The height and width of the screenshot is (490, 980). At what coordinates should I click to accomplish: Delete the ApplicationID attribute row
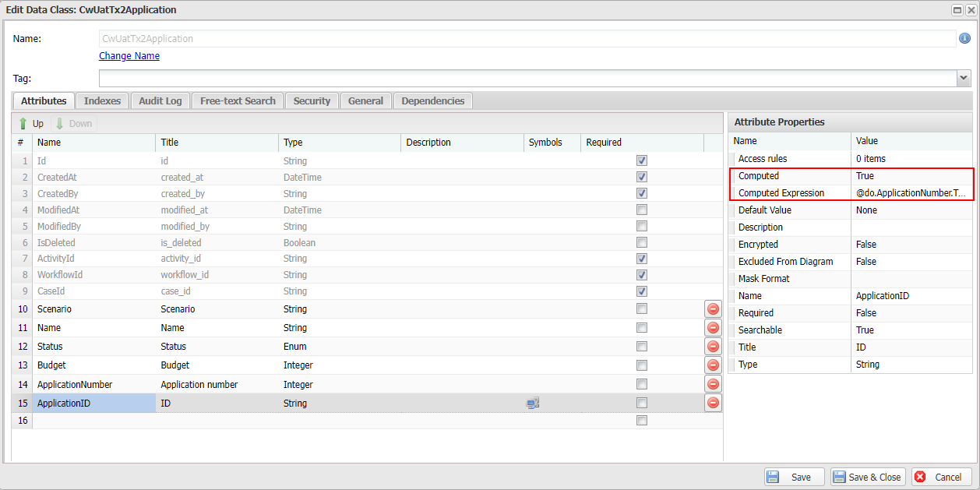[x=713, y=403]
